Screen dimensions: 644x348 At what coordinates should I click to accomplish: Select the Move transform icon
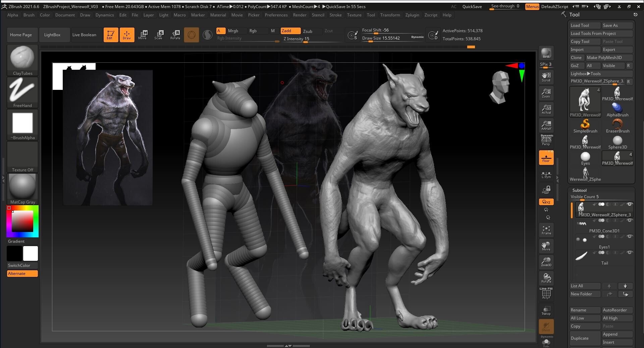143,35
